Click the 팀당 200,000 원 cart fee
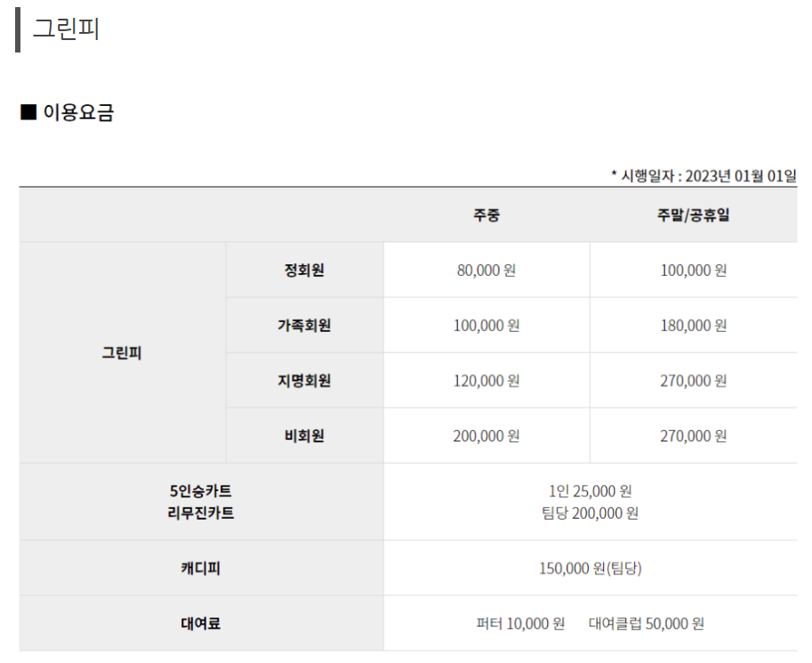The width and height of the screenshot is (812, 663). (x=590, y=513)
